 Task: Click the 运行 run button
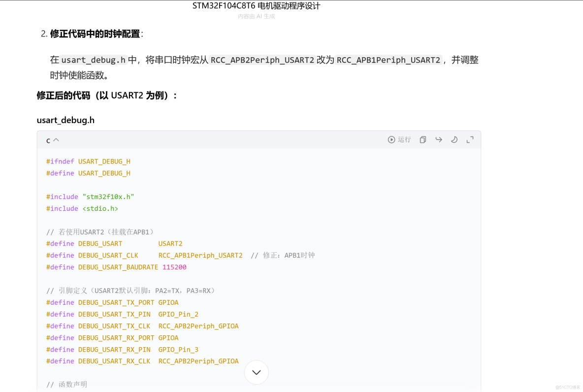(404, 140)
